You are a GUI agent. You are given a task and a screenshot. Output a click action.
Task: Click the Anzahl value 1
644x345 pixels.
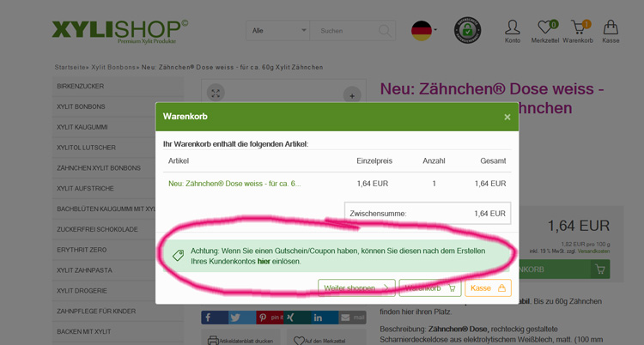(434, 184)
